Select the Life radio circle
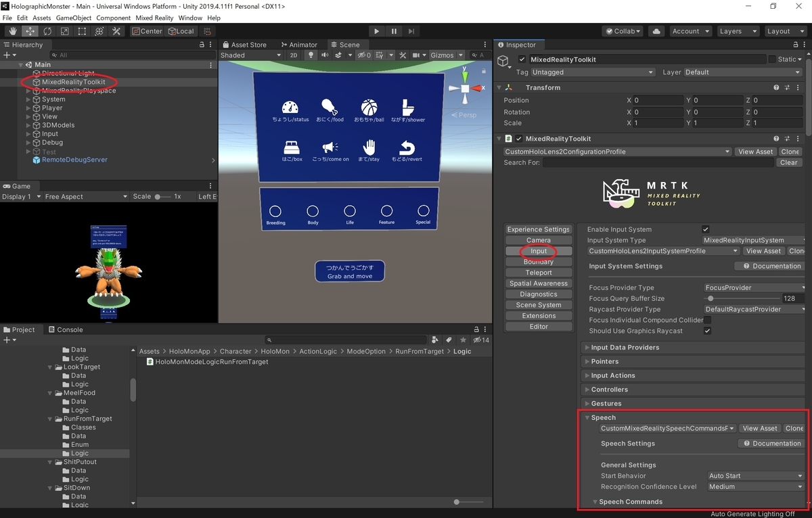 pos(349,211)
